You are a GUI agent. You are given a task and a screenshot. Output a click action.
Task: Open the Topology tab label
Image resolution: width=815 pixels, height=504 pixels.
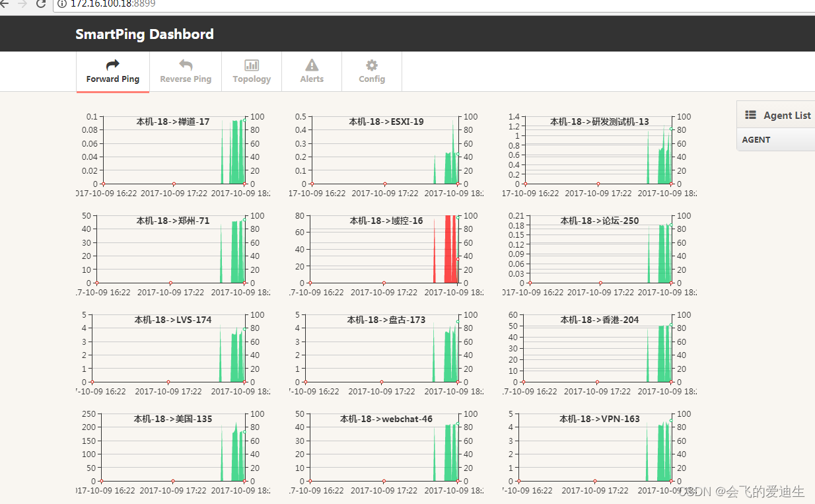click(x=252, y=79)
